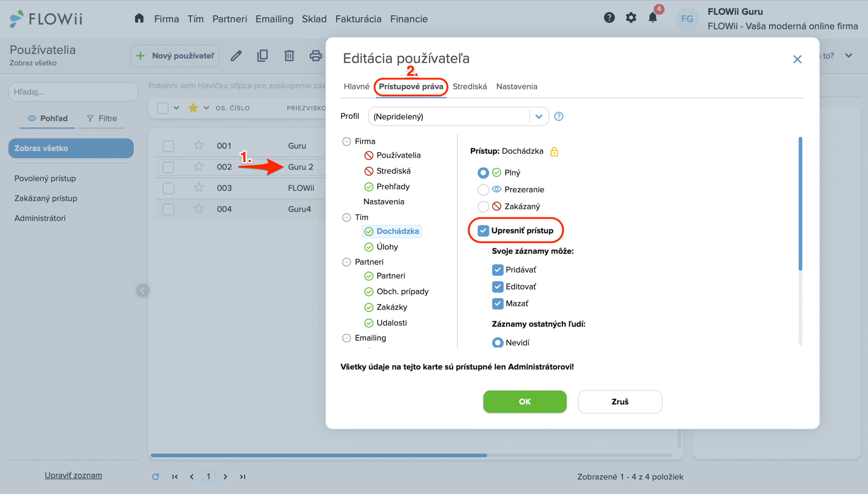Click the printer icon in toolbar

315,56
